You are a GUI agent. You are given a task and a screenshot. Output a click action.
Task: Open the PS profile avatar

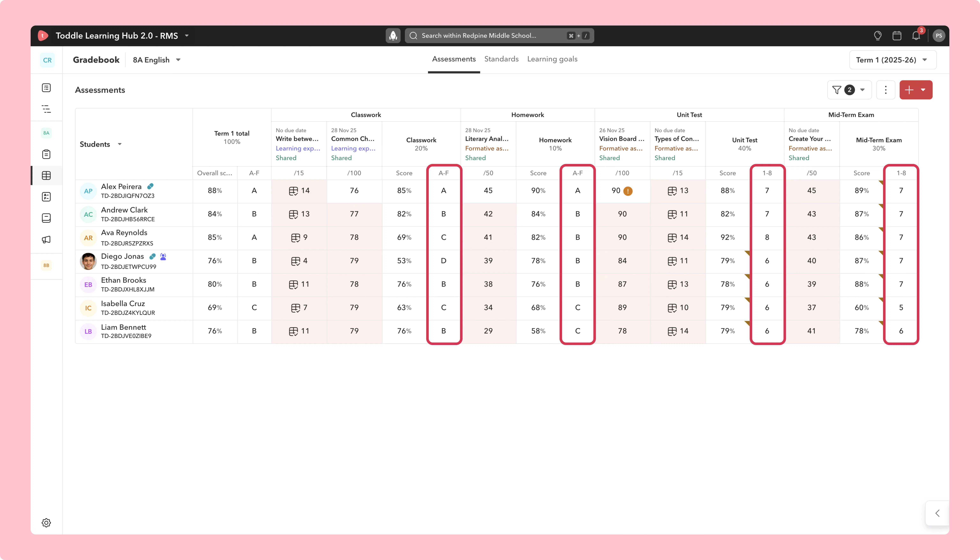[939, 36]
